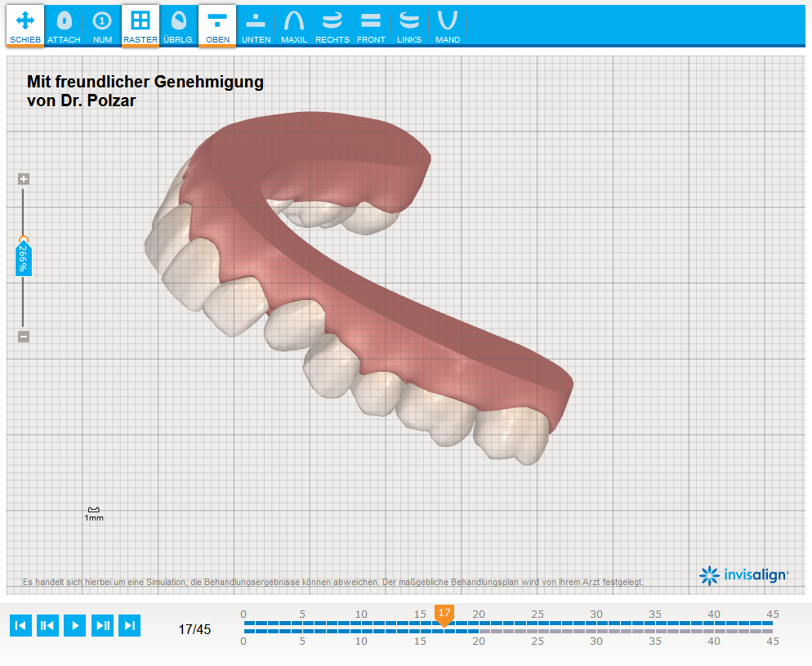The image size is (812, 666).
Task: Click the zoom out minus button
Action: pos(24,337)
